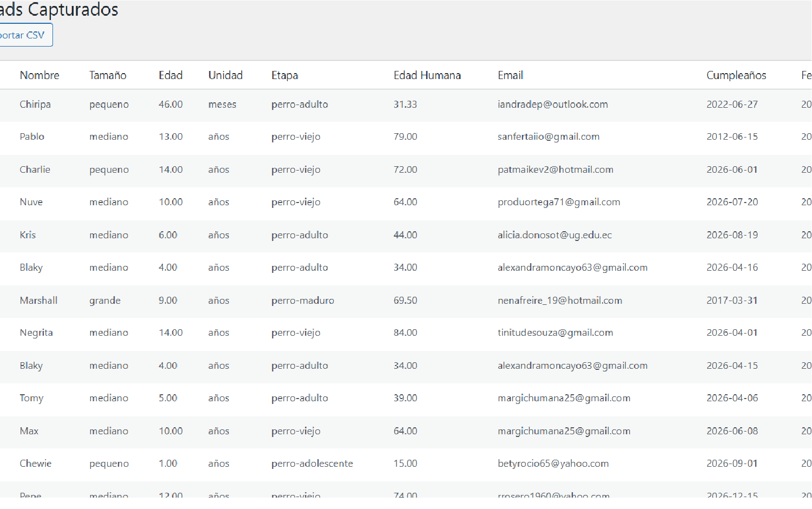This screenshot has height=509, width=812.
Task: Click birthday 2026-04-06
Action: click(x=732, y=398)
